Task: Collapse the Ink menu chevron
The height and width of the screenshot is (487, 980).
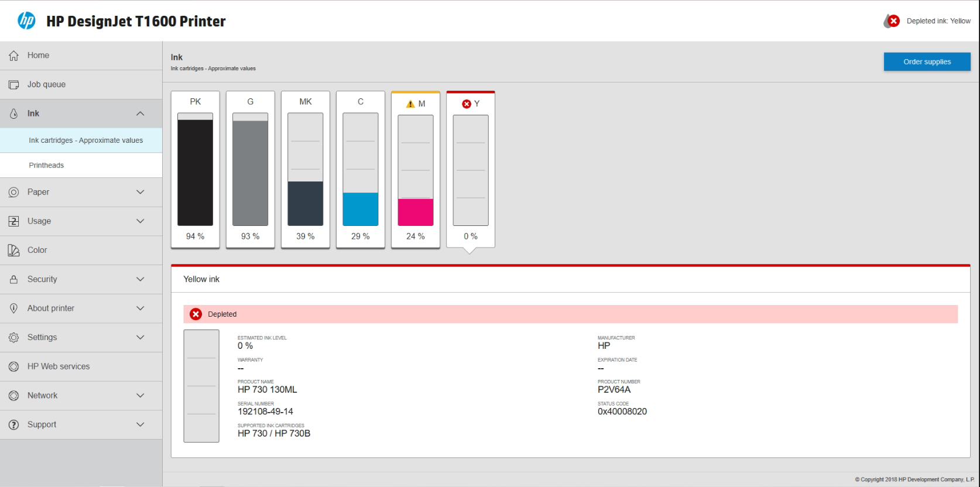Action: [140, 114]
